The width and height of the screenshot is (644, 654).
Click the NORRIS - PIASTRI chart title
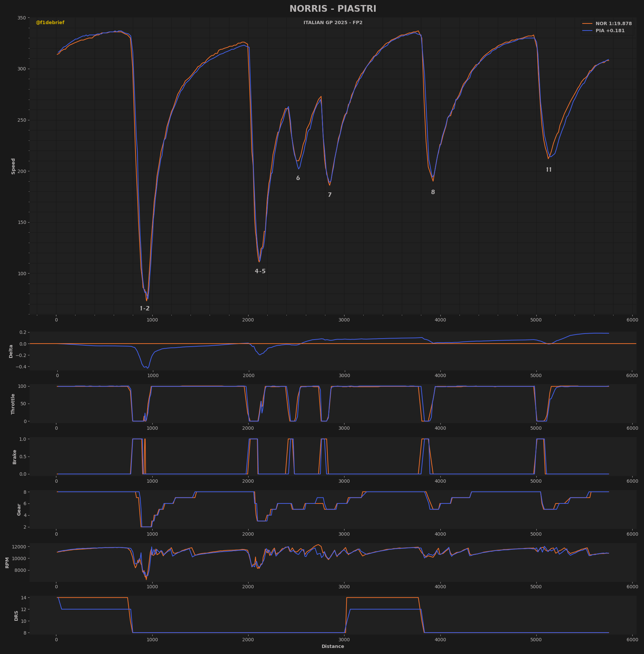pyautogui.click(x=332, y=9)
